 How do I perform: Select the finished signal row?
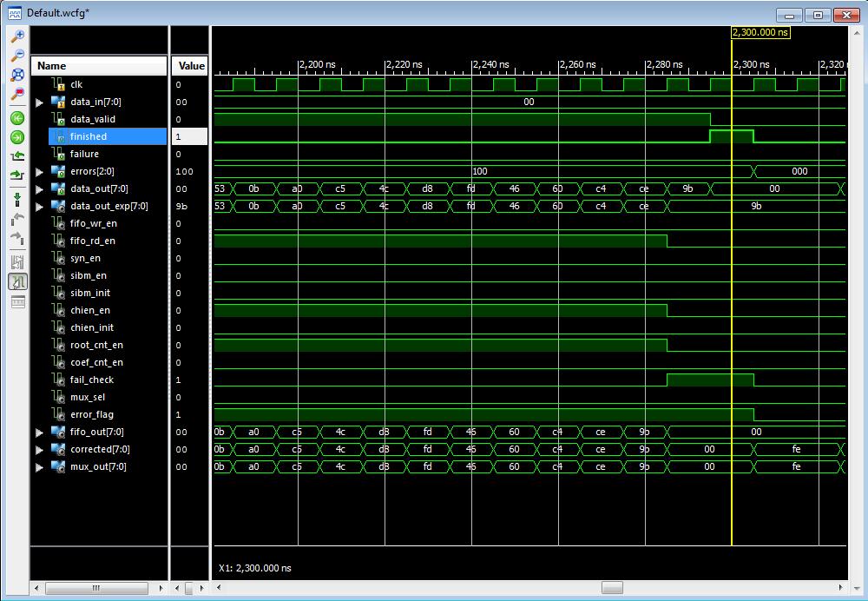coord(108,136)
